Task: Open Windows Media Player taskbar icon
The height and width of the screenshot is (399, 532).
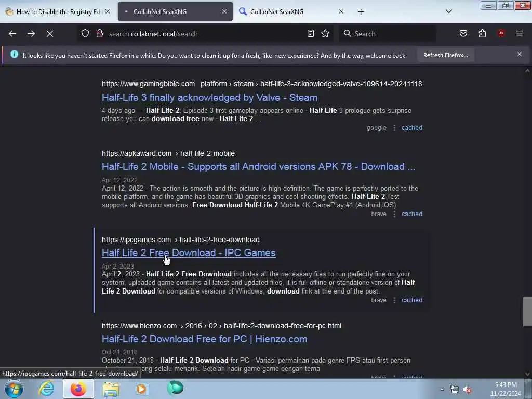Action: pos(142,389)
